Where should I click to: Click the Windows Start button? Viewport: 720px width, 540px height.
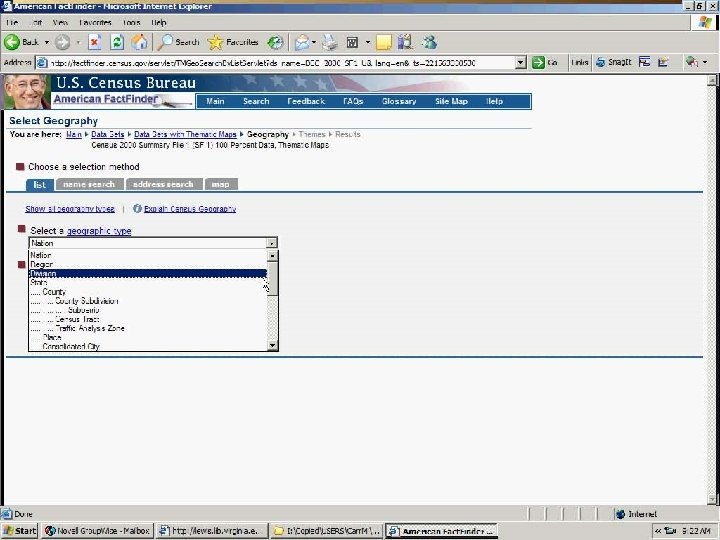click(19, 531)
